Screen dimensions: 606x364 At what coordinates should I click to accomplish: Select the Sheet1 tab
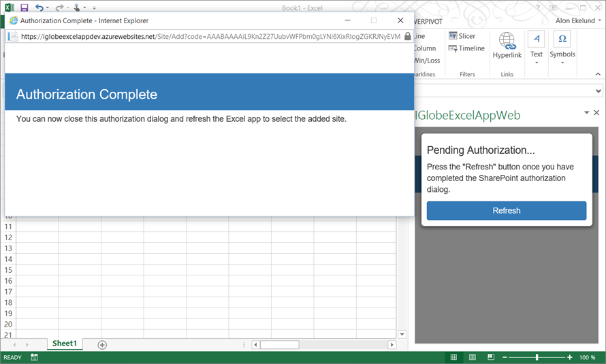tap(65, 343)
